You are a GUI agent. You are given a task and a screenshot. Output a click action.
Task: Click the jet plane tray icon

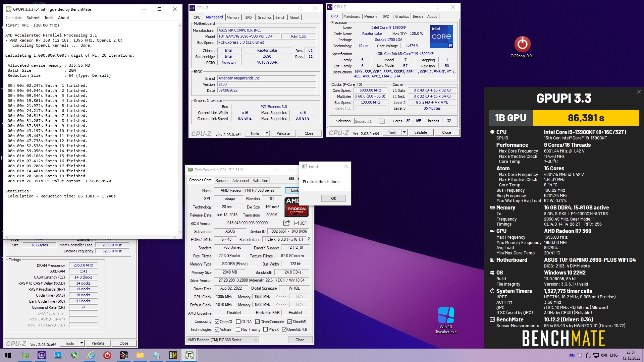coord(580,355)
